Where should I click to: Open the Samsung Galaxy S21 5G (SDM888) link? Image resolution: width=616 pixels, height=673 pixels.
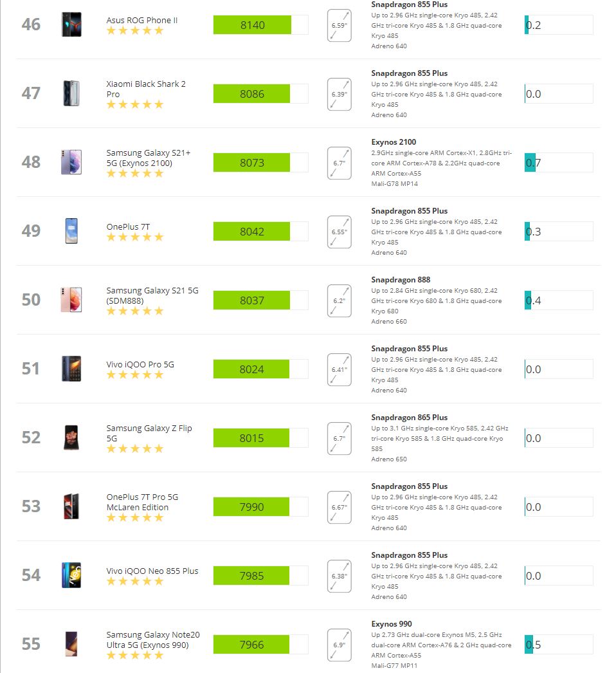[152, 296]
